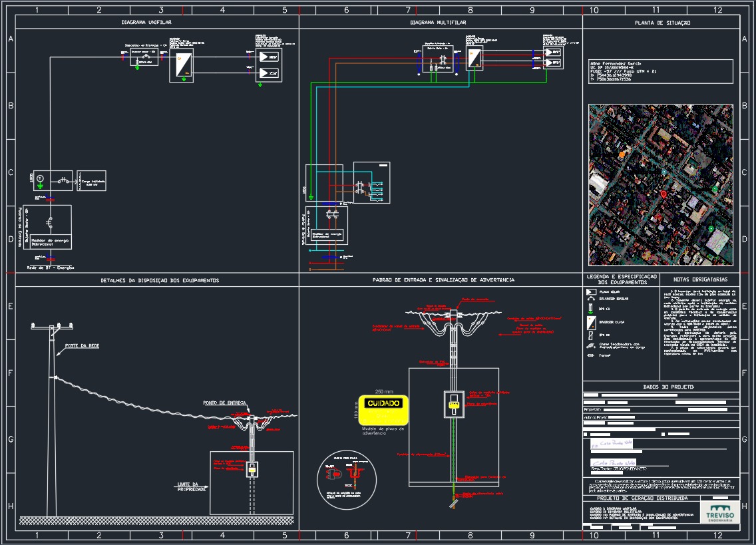Viewport: 756px width, 545px height.
Task: Click the orange marker on the satellite map
Action: pos(622,155)
